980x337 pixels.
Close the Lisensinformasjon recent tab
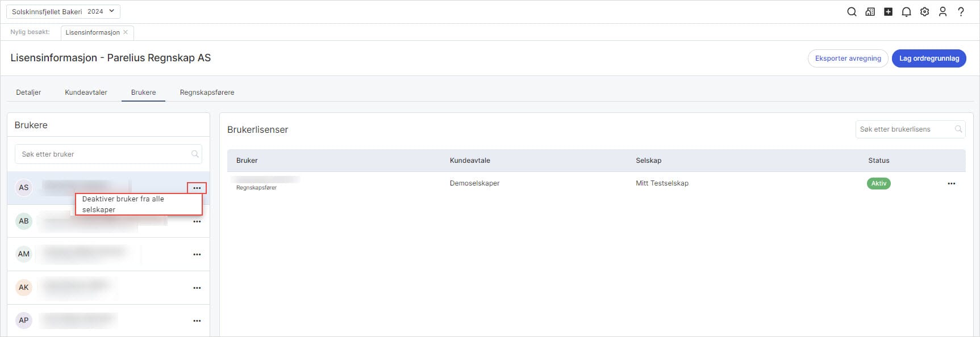[x=126, y=32]
